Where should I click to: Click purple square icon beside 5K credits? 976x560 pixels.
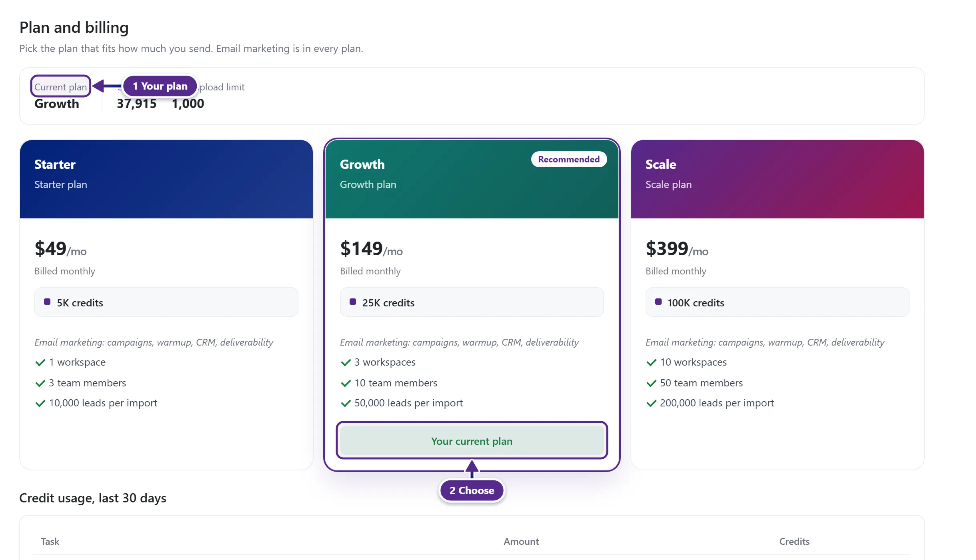(x=47, y=302)
